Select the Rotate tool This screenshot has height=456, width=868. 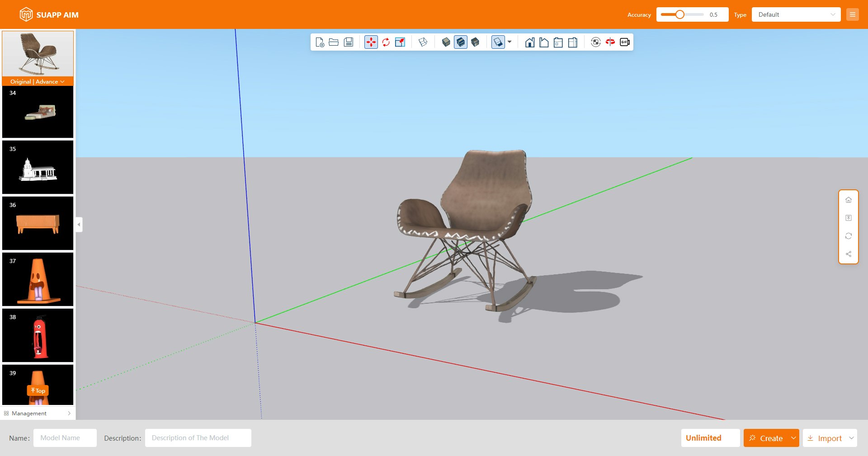click(386, 42)
